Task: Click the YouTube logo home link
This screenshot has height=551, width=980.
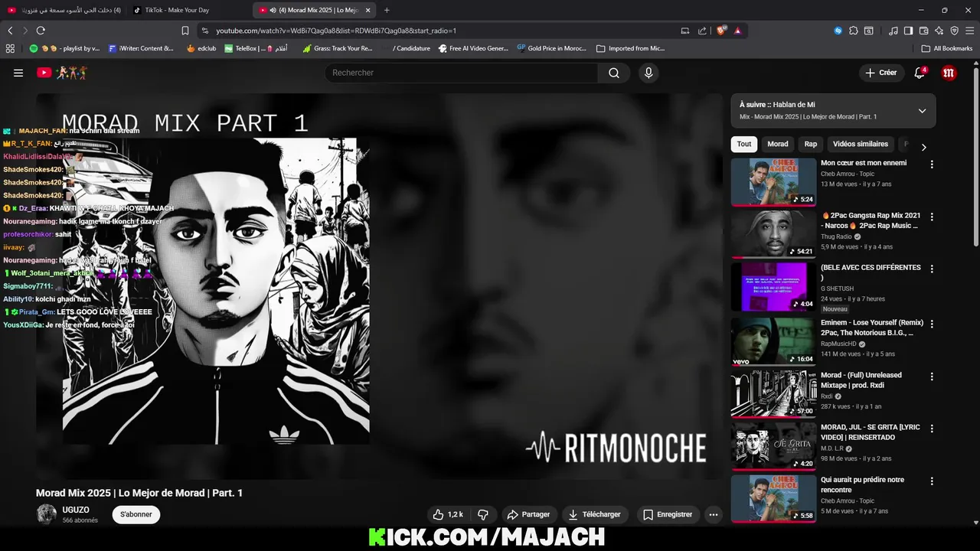Action: (x=61, y=73)
